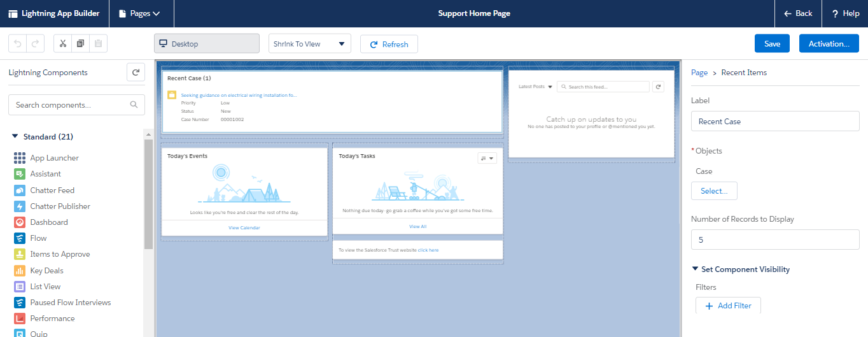Choose the Dashboard component icon

[19, 222]
